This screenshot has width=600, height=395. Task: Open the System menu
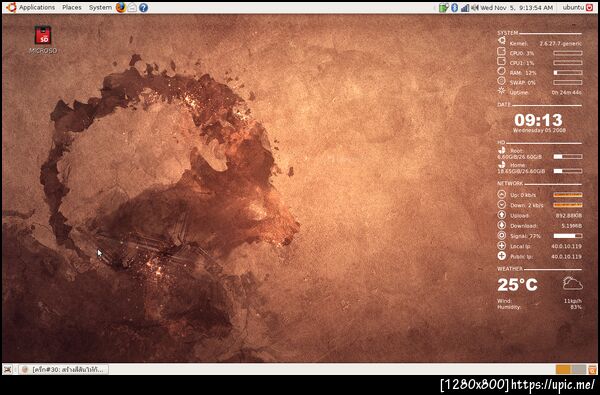pos(100,7)
